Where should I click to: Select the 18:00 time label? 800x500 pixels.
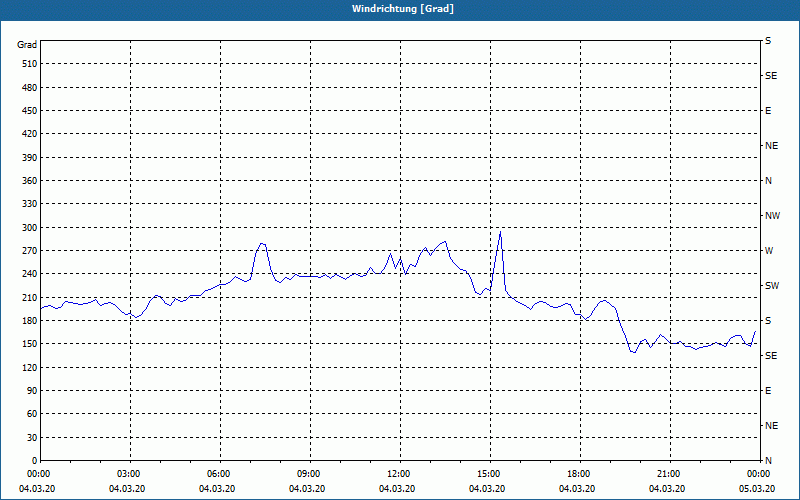pos(580,474)
